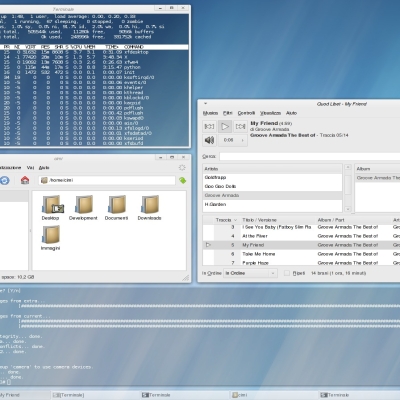Select the playing song My Friend row
Screen dimensions: 400x400
(301, 245)
